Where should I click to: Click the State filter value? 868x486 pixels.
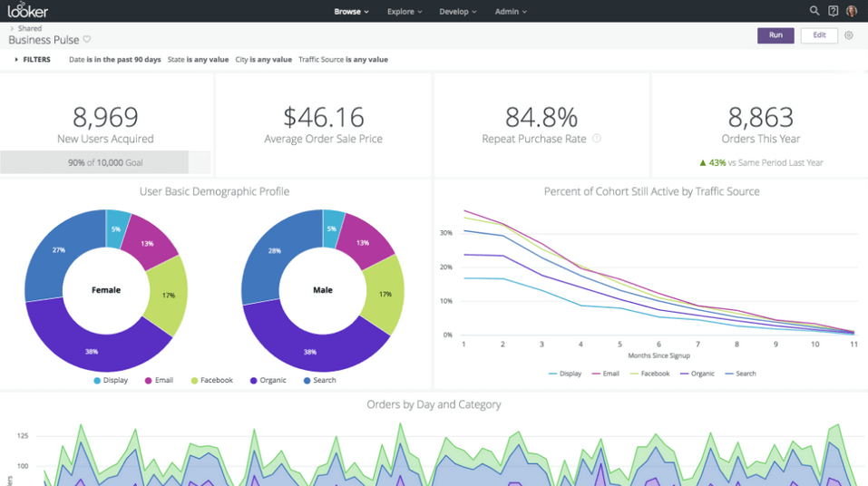click(x=198, y=59)
